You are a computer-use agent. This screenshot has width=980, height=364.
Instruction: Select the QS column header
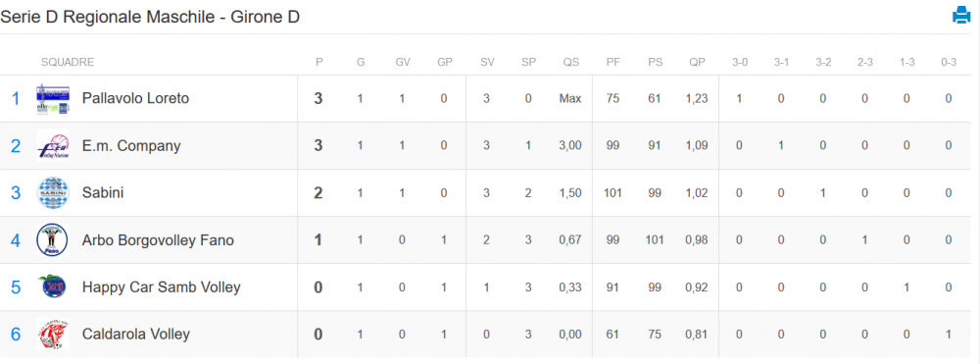click(570, 62)
